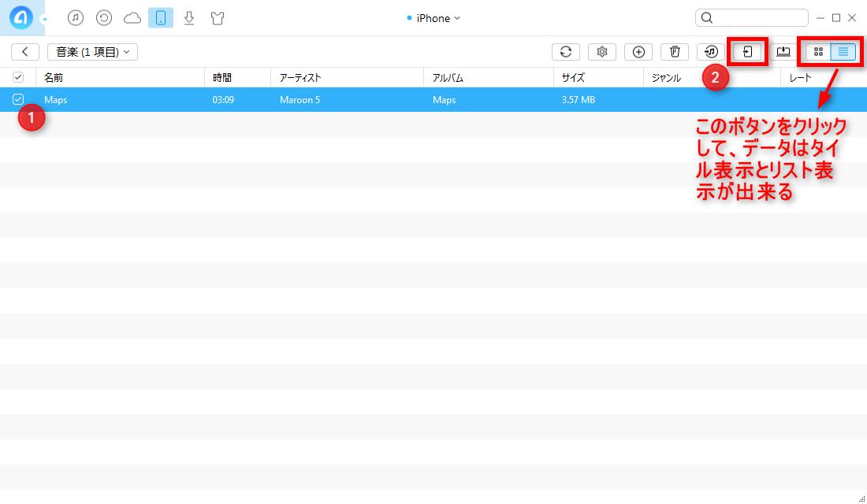Click the search magnifier icon
Screen dimensions: 867x504
point(707,17)
